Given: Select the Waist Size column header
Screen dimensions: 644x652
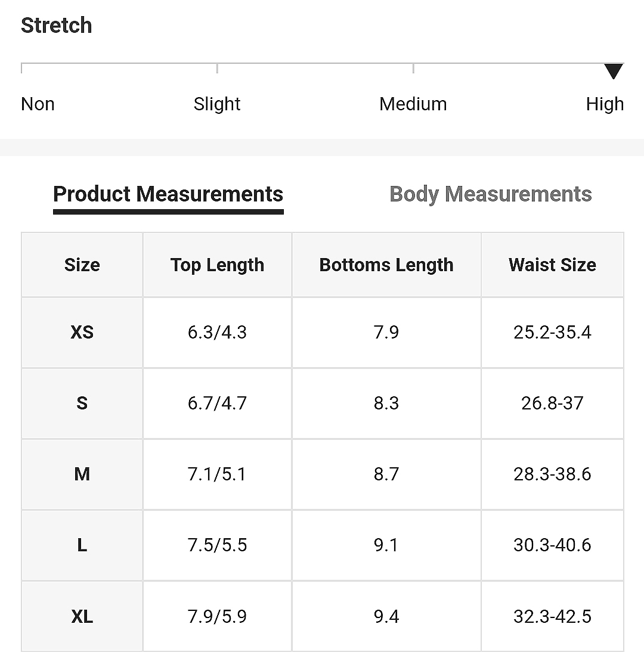Looking at the screenshot, I should (553, 265).
